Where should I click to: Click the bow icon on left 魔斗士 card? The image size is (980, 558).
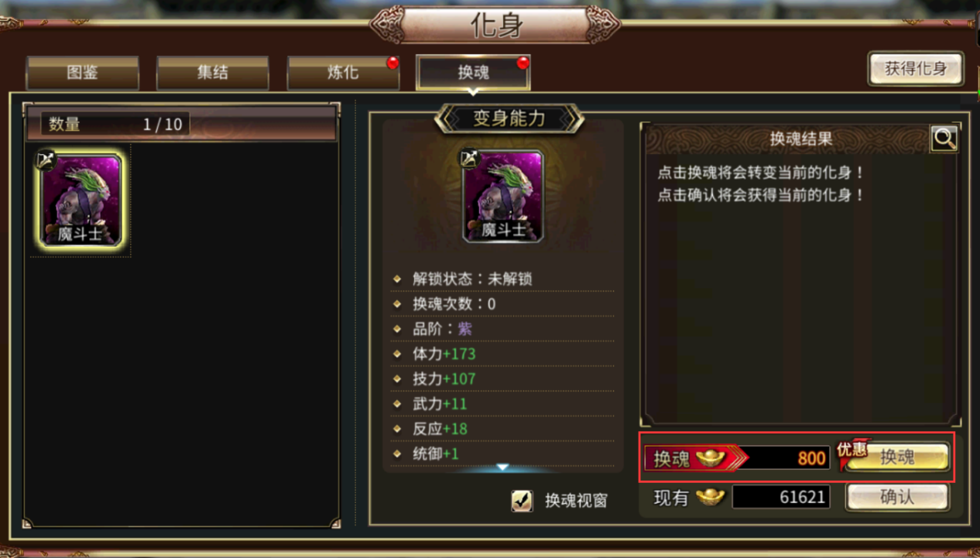point(46,159)
